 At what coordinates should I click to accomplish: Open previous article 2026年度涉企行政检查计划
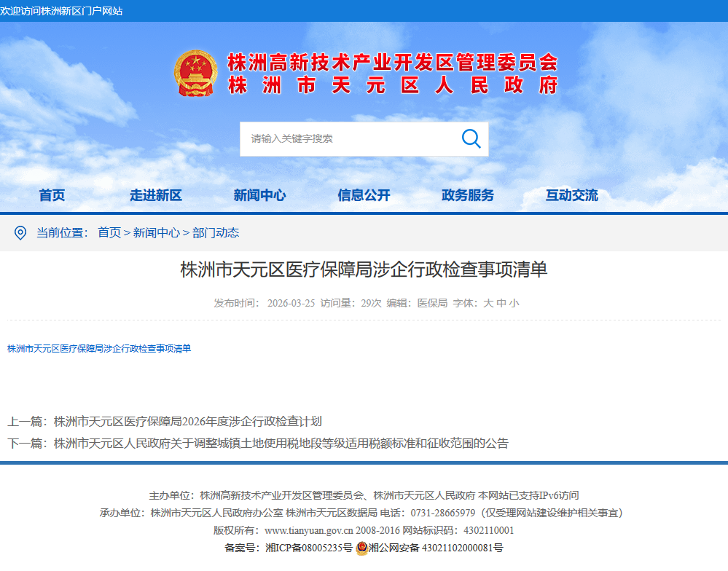(187, 421)
